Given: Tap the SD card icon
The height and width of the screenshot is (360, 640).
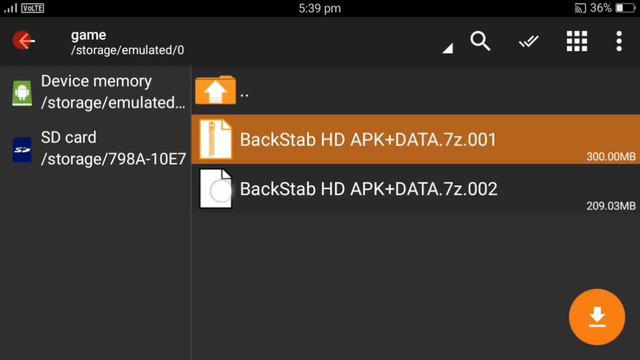Looking at the screenshot, I should pyautogui.click(x=22, y=150).
